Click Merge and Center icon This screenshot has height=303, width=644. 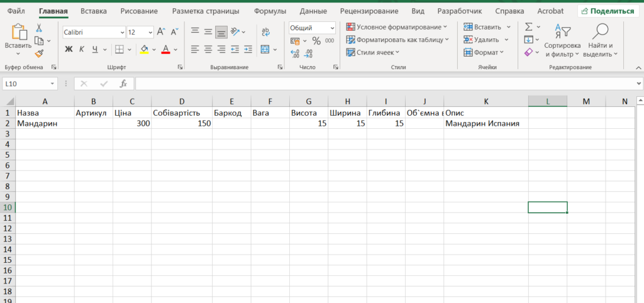tap(265, 49)
